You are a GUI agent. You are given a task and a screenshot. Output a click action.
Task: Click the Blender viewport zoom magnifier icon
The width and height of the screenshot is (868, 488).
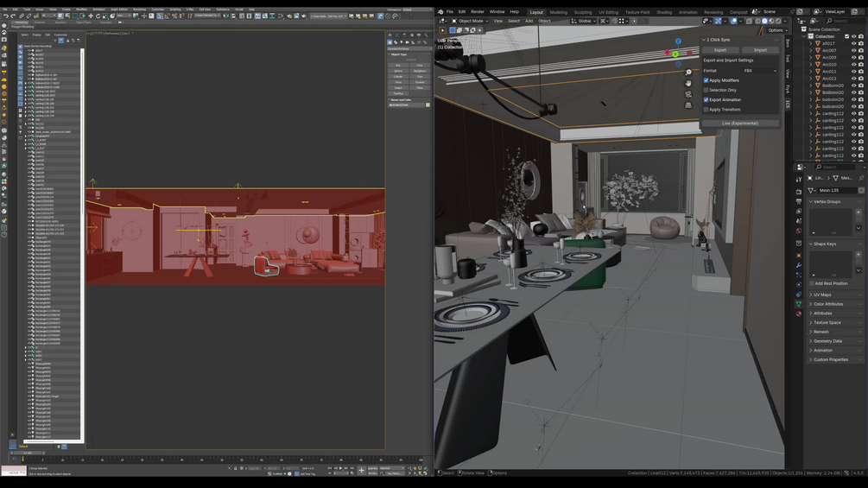[x=688, y=73]
